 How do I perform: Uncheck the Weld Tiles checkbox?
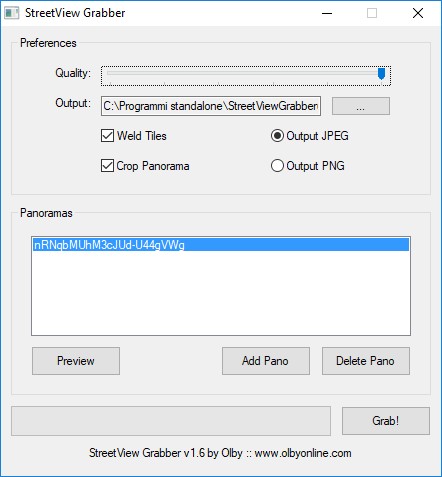point(107,136)
